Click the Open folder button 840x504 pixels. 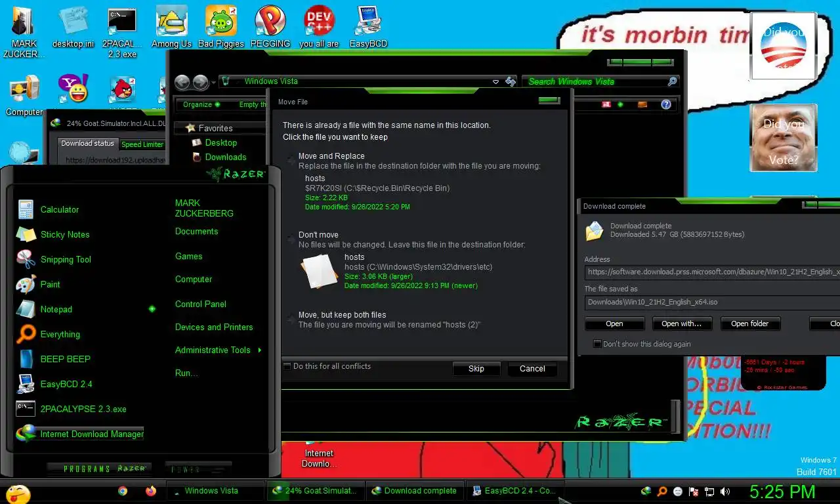coord(749,324)
